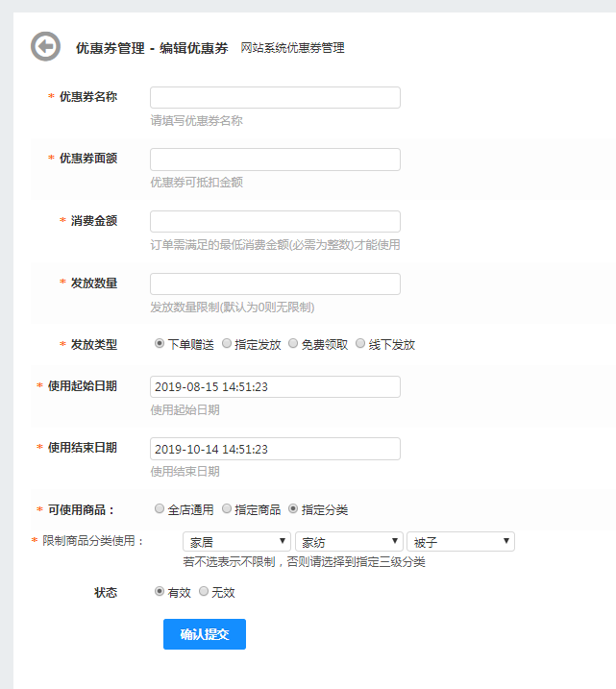
Task: Open the 使用起始日期 date field
Action: 275,386
